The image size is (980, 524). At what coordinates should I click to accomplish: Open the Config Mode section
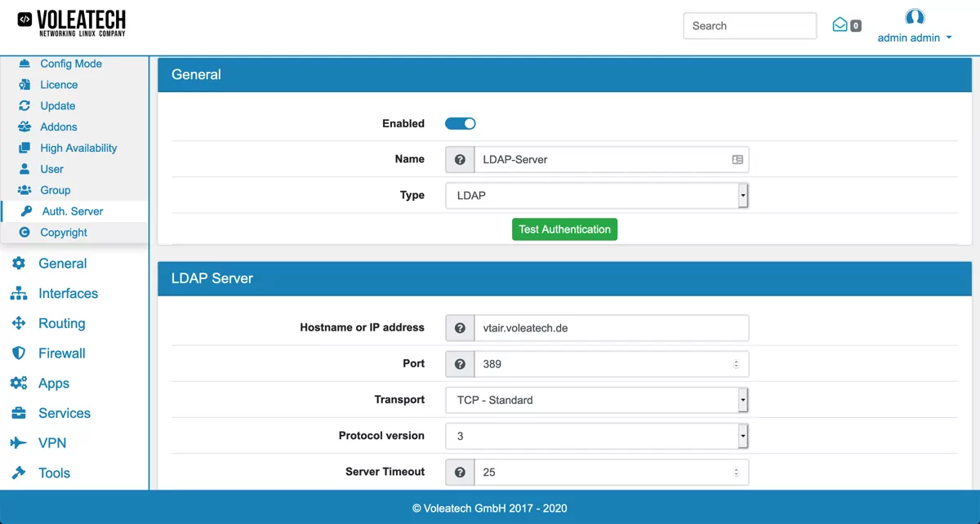click(70, 63)
